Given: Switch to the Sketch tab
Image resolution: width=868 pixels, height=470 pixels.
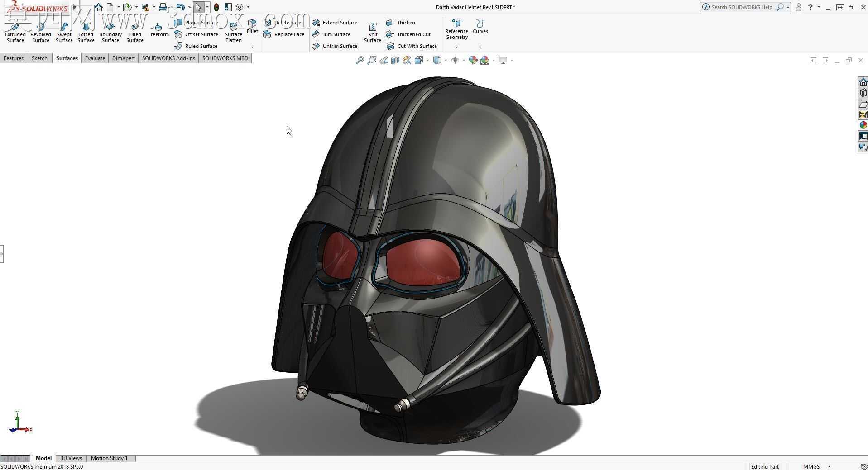Looking at the screenshot, I should [x=39, y=58].
